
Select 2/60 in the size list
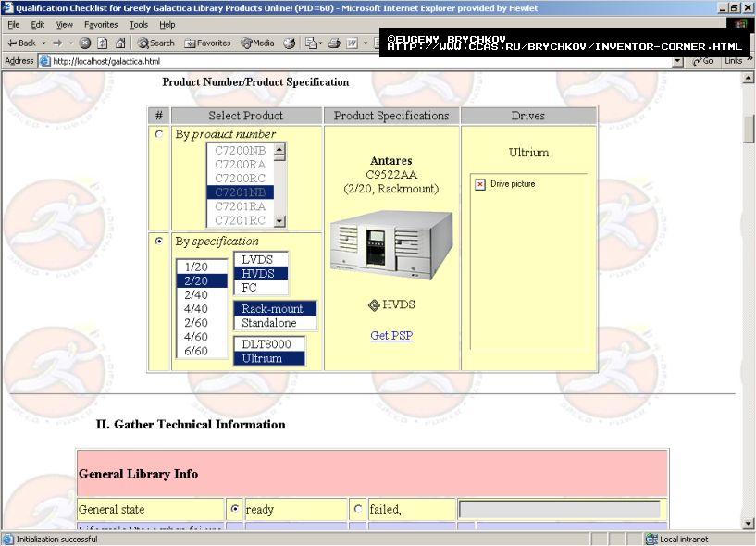pos(202,323)
